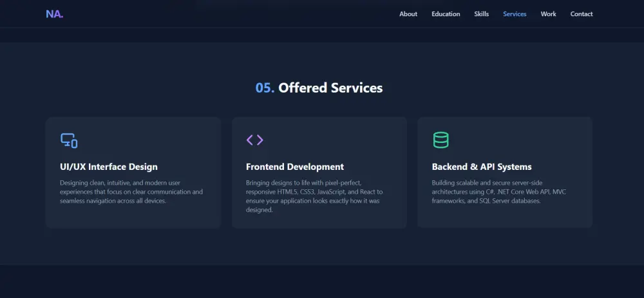Screen dimensions: 644x298
Task: Select the UI/UX Interface Design card title
Action: 109,167
